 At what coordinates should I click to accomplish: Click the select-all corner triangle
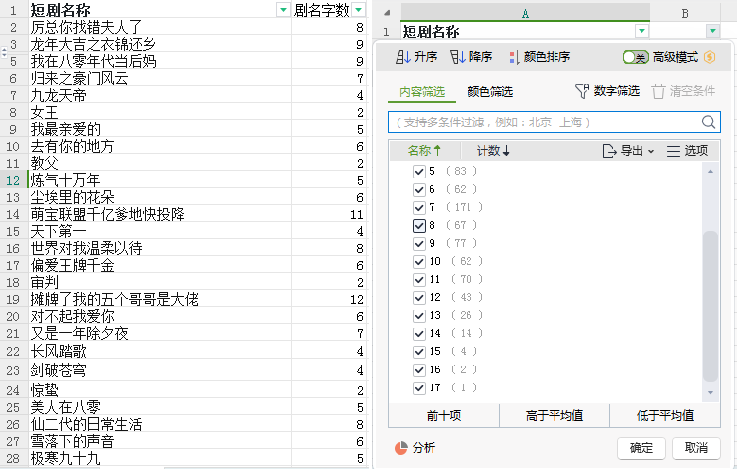point(387,13)
